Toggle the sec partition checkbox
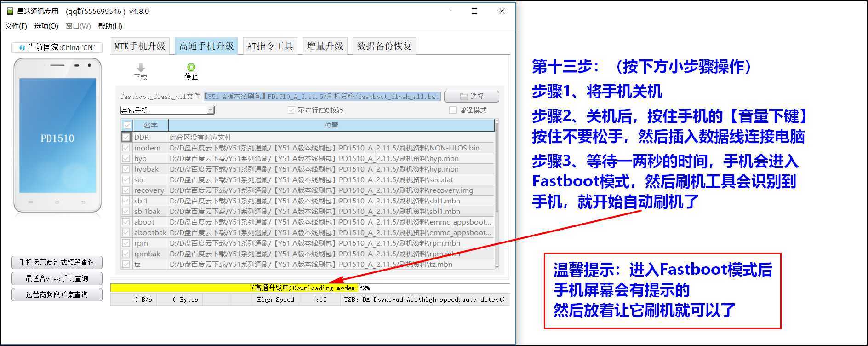 [x=126, y=179]
